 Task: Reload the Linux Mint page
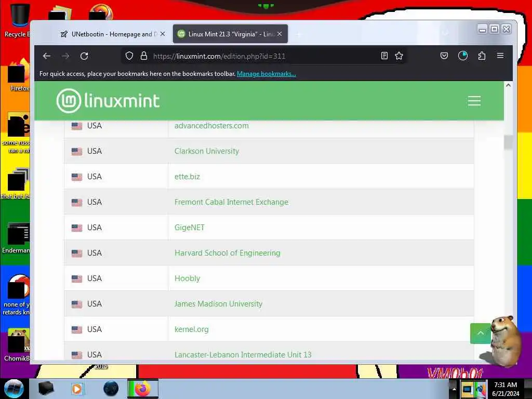(x=84, y=56)
